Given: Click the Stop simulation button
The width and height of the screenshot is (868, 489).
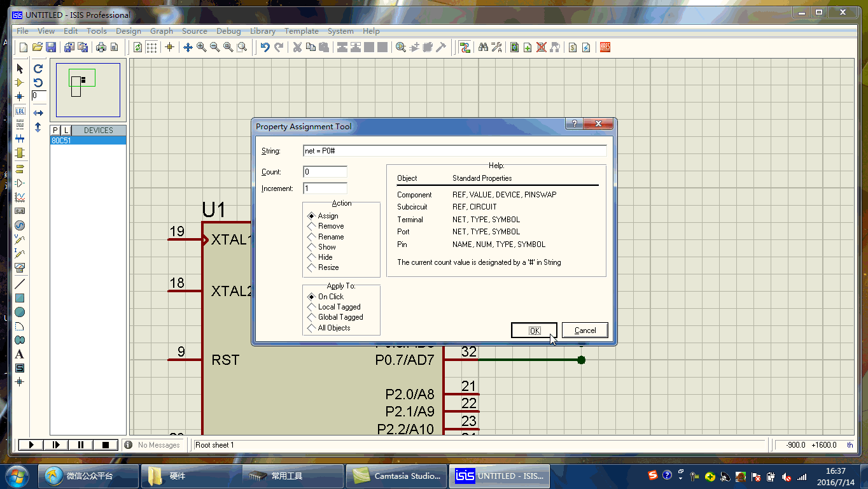Looking at the screenshot, I should tap(106, 444).
